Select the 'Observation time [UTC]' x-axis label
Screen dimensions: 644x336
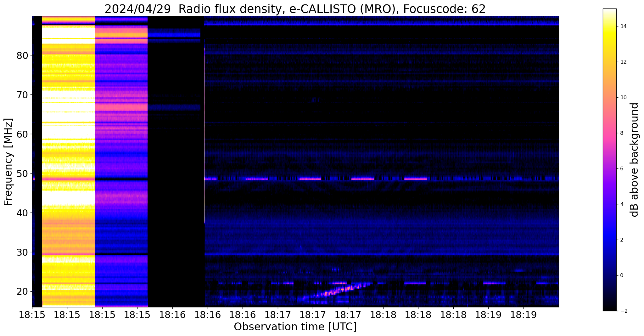pos(295,327)
